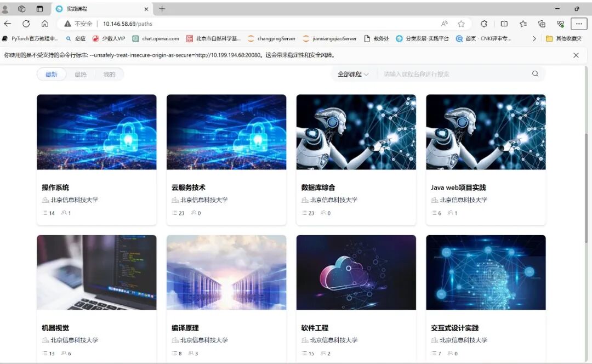The image size is (592, 364).
Task: Open the 操作系统 course title
Action: (x=55, y=187)
